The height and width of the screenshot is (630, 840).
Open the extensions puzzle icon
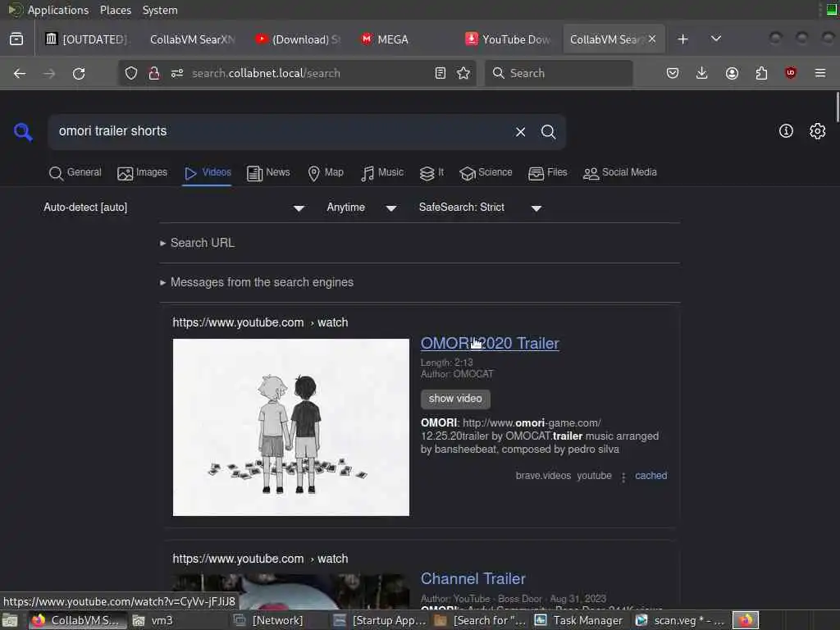pyautogui.click(x=761, y=73)
